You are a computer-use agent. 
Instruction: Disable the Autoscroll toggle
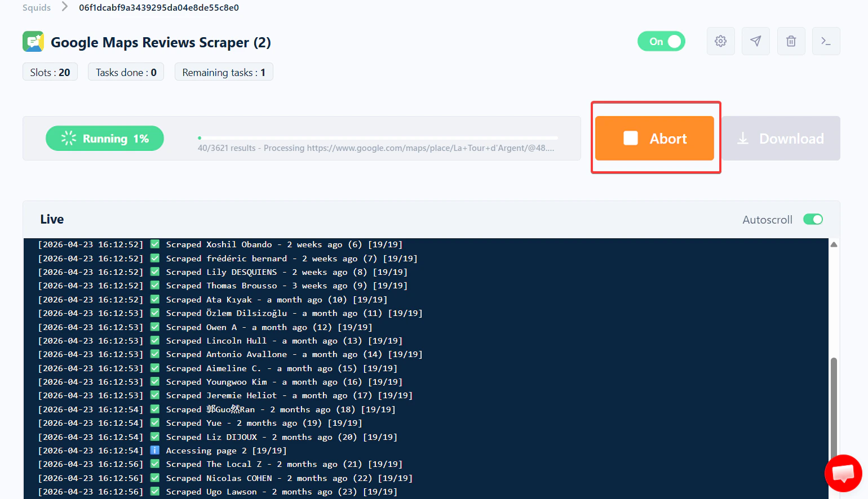point(813,219)
